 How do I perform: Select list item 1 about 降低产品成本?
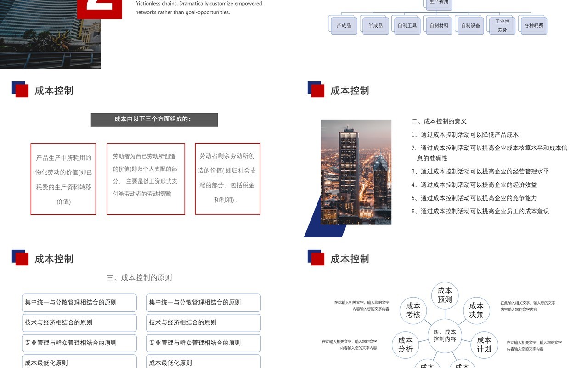point(465,135)
